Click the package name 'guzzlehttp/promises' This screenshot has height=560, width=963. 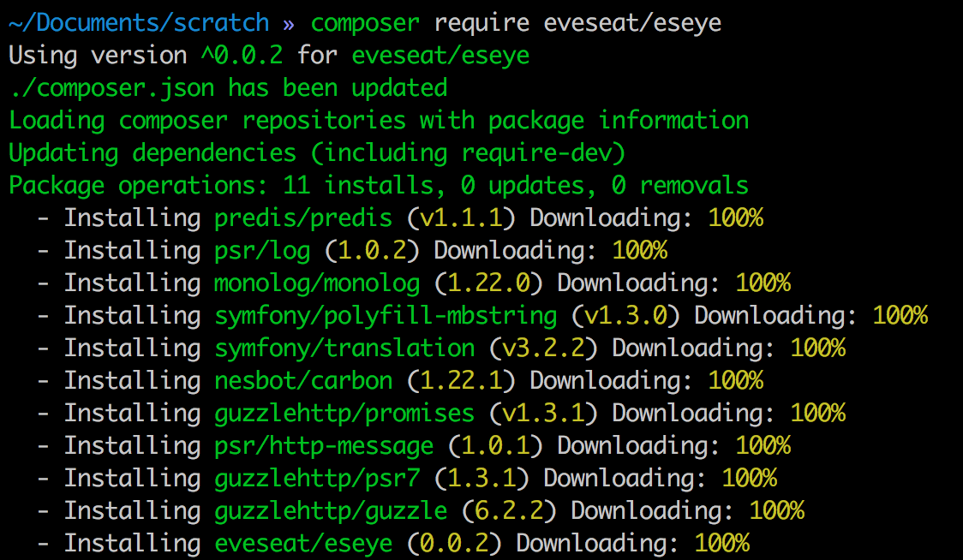[x=344, y=414]
